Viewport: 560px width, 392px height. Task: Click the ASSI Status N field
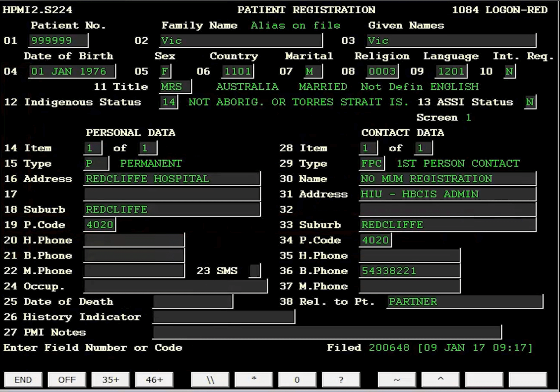(530, 102)
